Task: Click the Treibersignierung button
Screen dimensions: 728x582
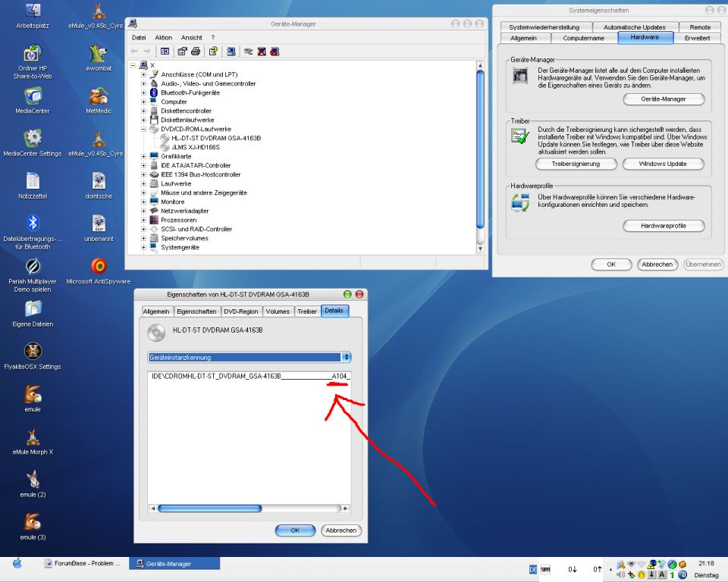Action: [576, 164]
